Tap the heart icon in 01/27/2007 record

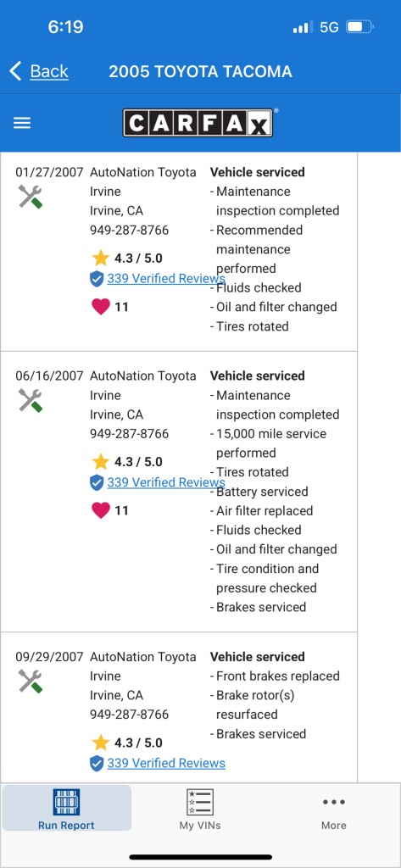[101, 307]
